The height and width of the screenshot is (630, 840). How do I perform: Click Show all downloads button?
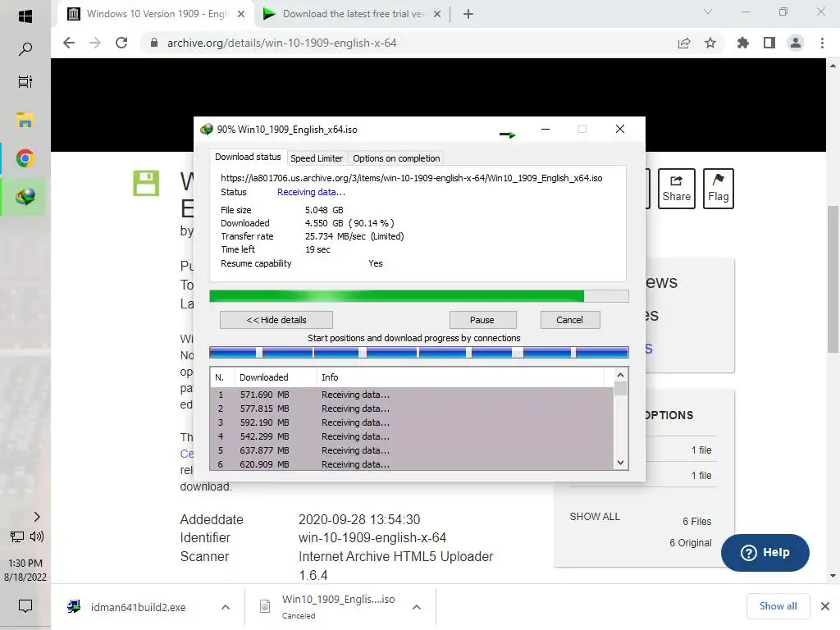tap(778, 606)
